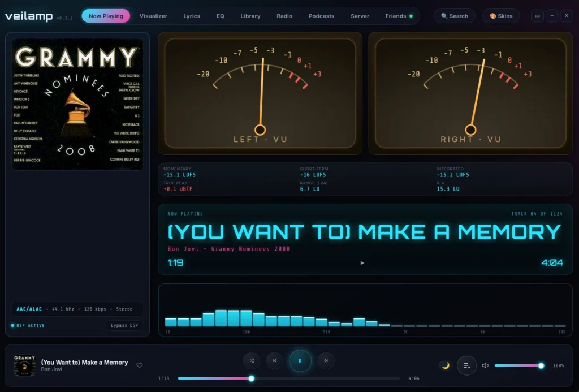The width and height of the screenshot is (579, 392).
Task: Click the volume slider handle
Action: click(x=541, y=365)
